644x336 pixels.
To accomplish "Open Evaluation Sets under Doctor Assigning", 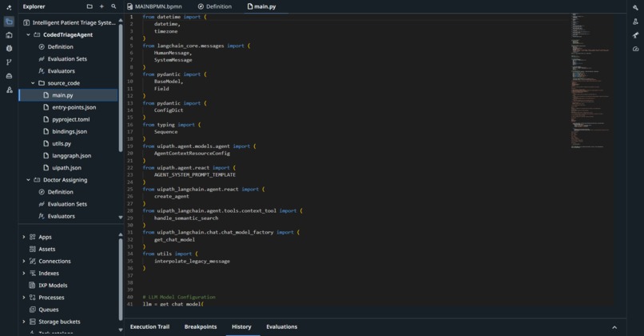I will point(69,204).
